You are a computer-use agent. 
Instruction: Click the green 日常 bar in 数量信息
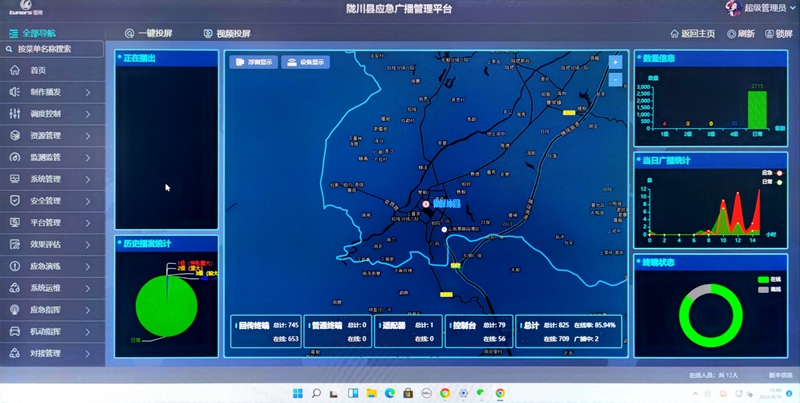[757, 109]
